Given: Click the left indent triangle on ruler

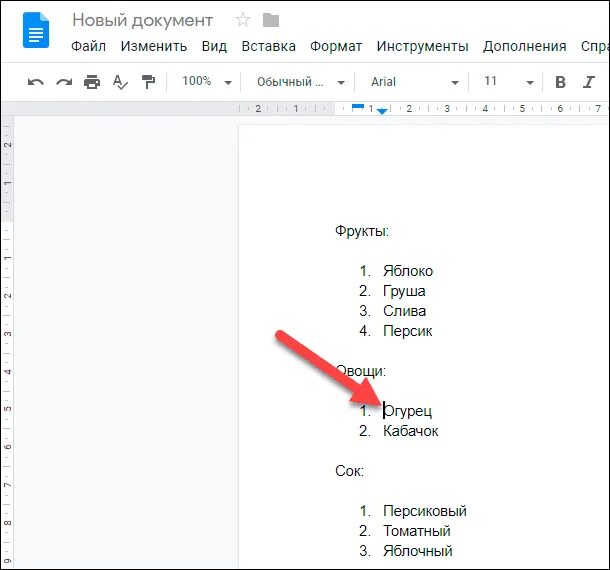Looking at the screenshot, I should pyautogui.click(x=382, y=112).
